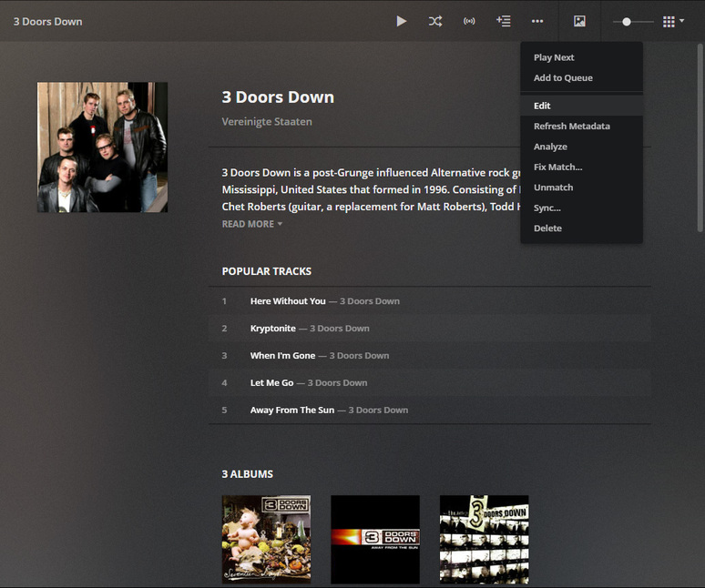This screenshot has height=588, width=705.
Task: Open the Away From The Sun album cover
Action: pos(375,540)
